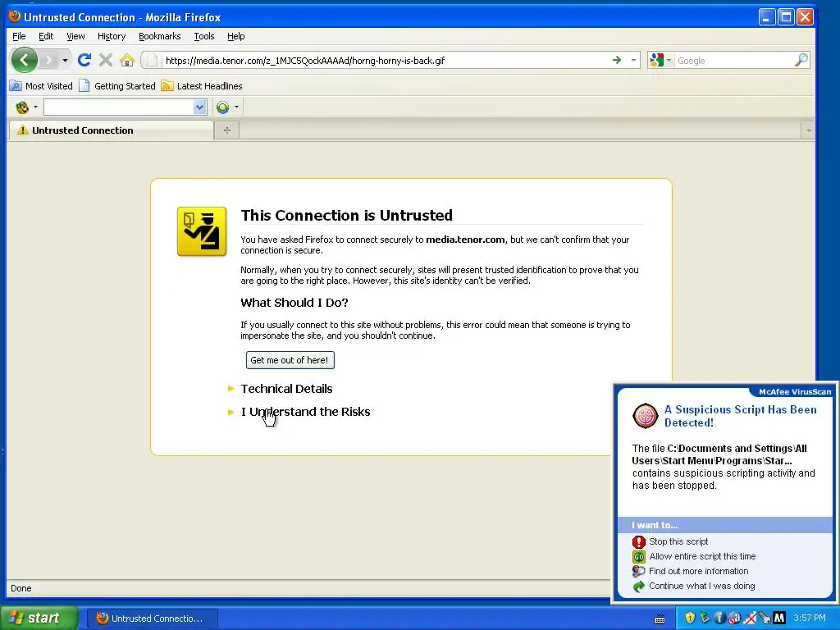Image resolution: width=840 pixels, height=630 pixels.
Task: Choose Continue what I was doing
Action: coord(702,586)
